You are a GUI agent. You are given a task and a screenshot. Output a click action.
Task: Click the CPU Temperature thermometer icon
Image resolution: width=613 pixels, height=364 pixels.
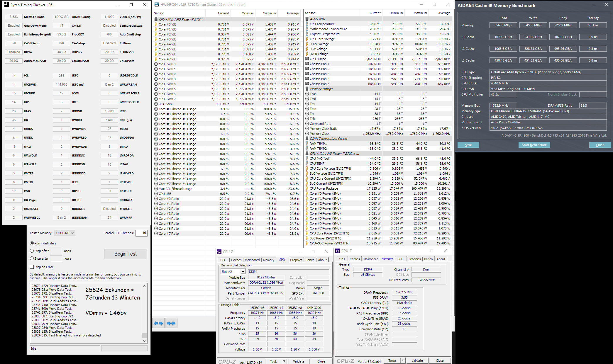307,24
